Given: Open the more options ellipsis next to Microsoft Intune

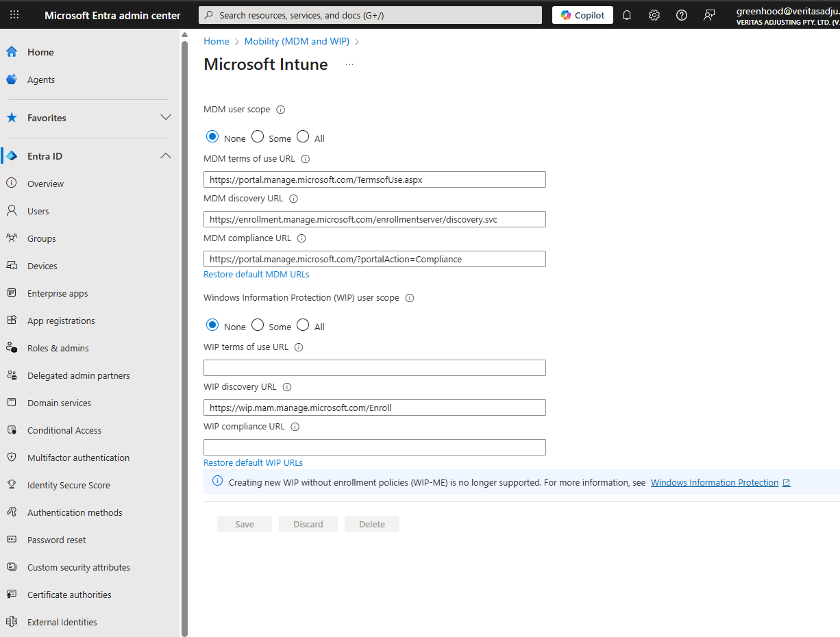Looking at the screenshot, I should 349,64.
